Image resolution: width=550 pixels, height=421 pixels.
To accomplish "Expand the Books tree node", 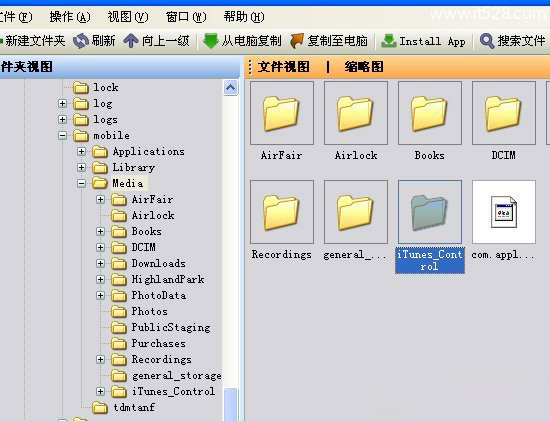I will click(100, 232).
